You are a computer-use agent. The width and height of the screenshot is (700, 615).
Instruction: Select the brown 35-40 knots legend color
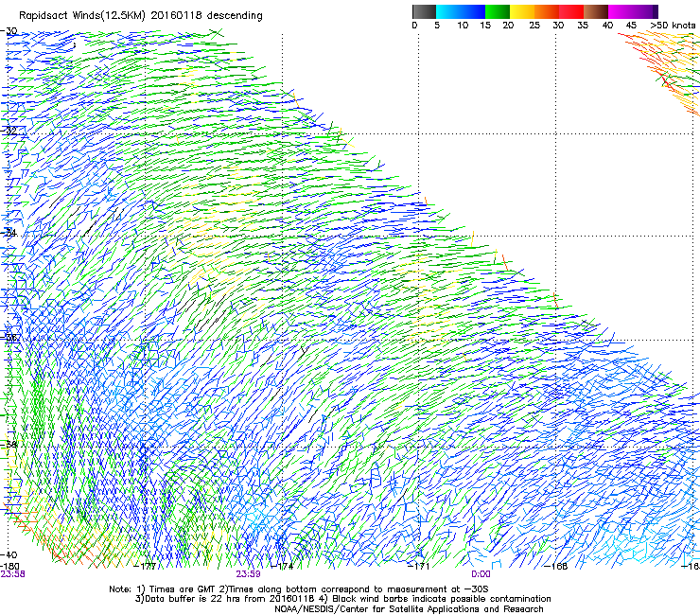click(596, 11)
